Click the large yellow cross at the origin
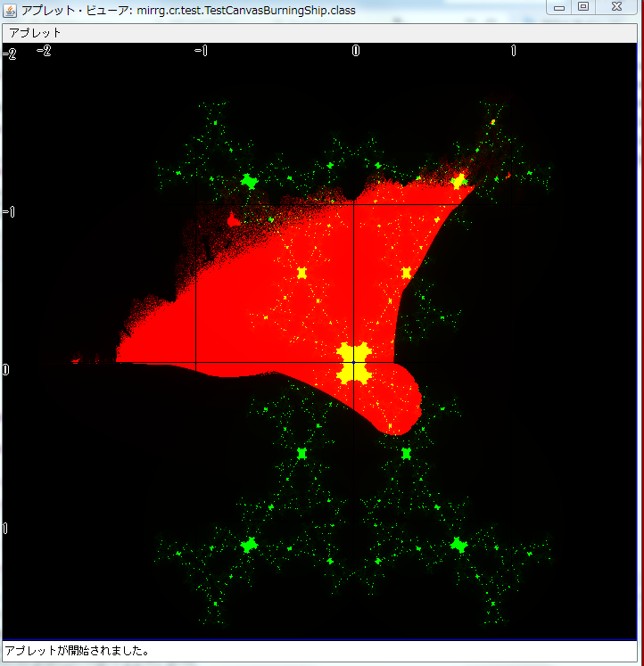This screenshot has width=644, height=666. [x=354, y=363]
